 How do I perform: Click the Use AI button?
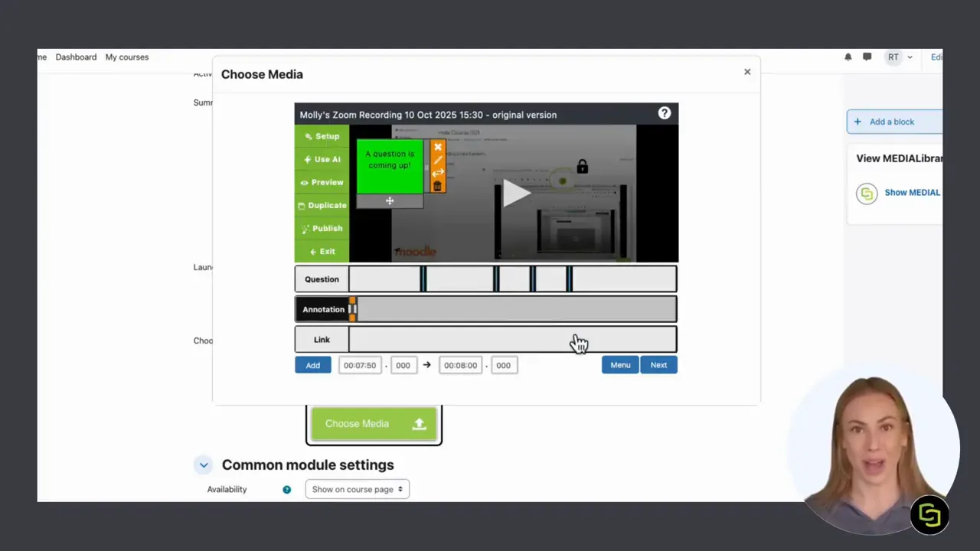(322, 159)
